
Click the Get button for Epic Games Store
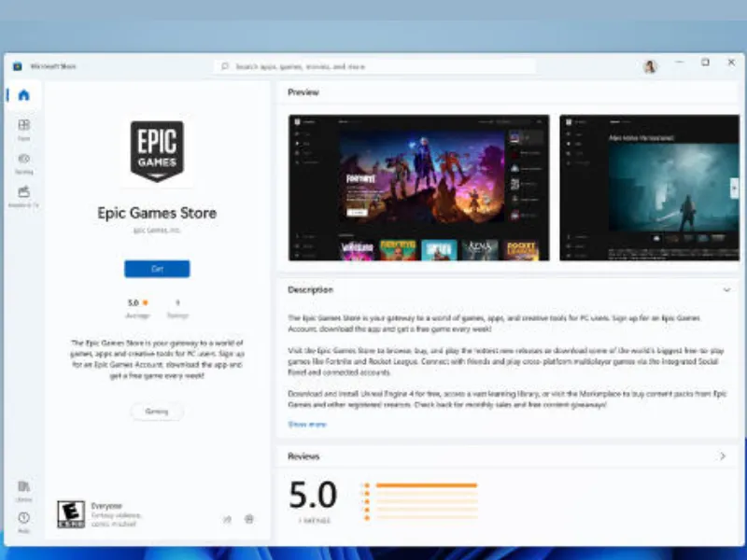click(x=157, y=269)
